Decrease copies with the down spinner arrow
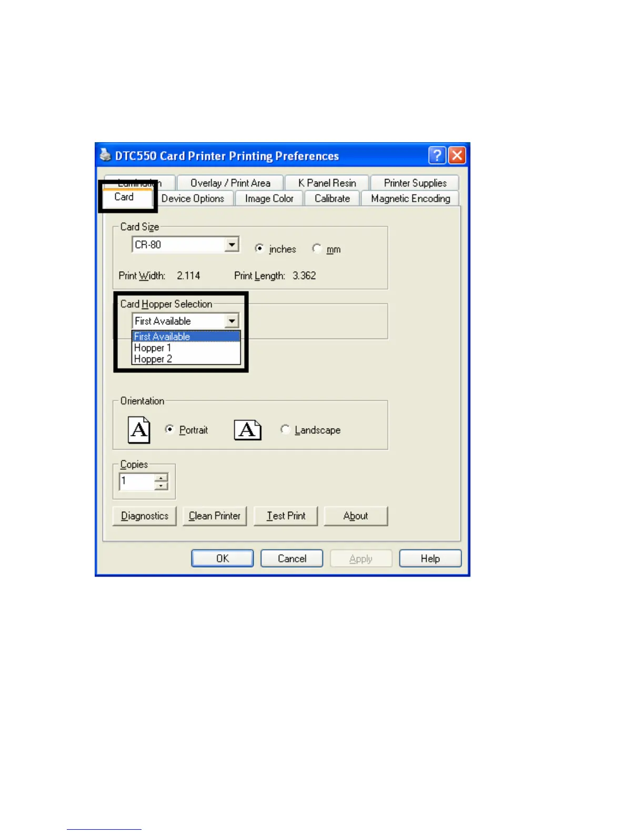 pos(161,486)
